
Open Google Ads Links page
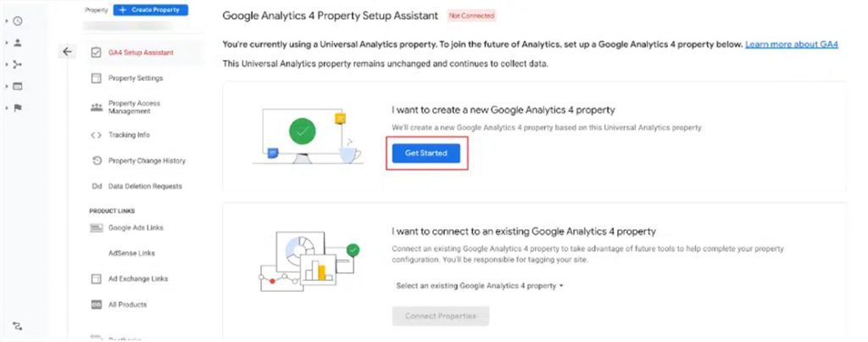click(x=136, y=227)
